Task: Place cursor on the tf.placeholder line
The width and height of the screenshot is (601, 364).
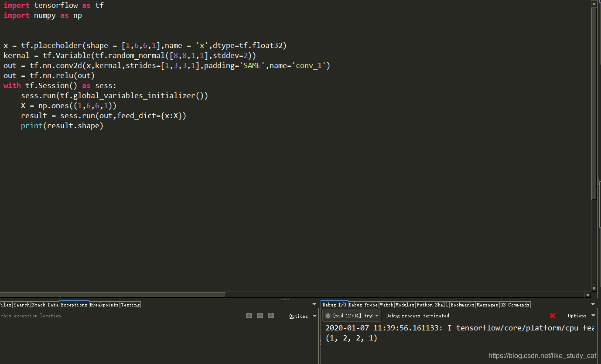Action: 145,45
